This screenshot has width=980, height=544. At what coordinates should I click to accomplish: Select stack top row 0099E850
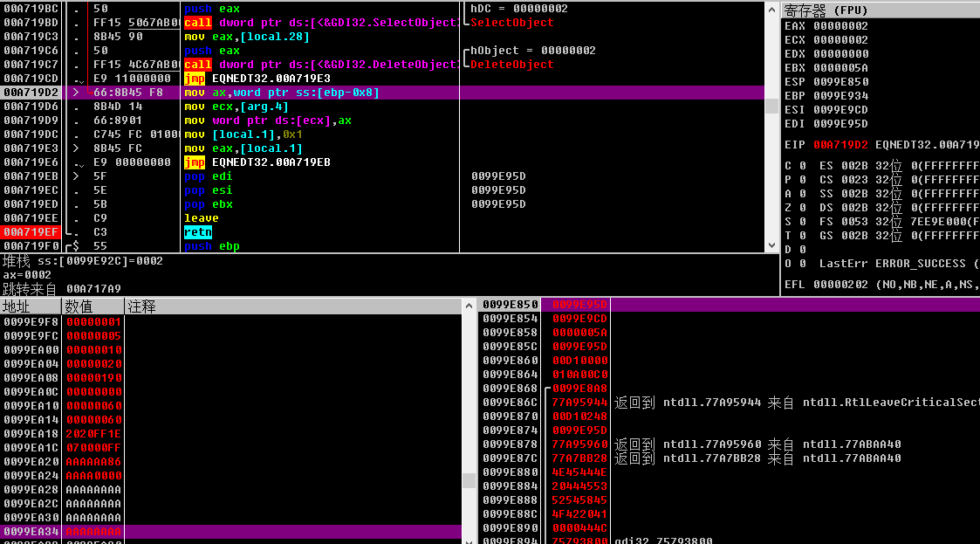point(729,305)
